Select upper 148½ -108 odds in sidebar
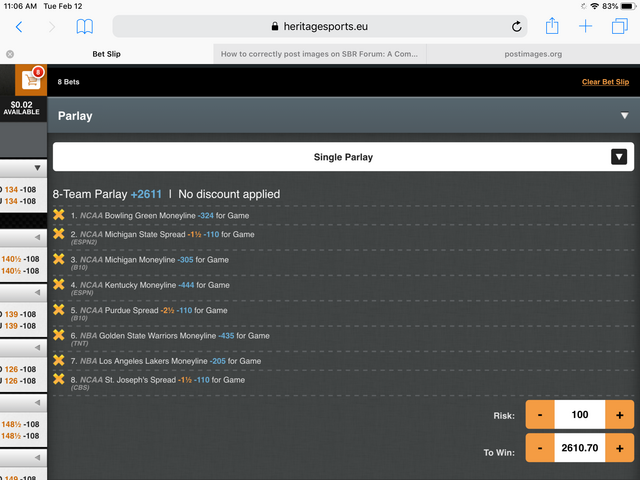This screenshot has width=640, height=480. pos(20,424)
